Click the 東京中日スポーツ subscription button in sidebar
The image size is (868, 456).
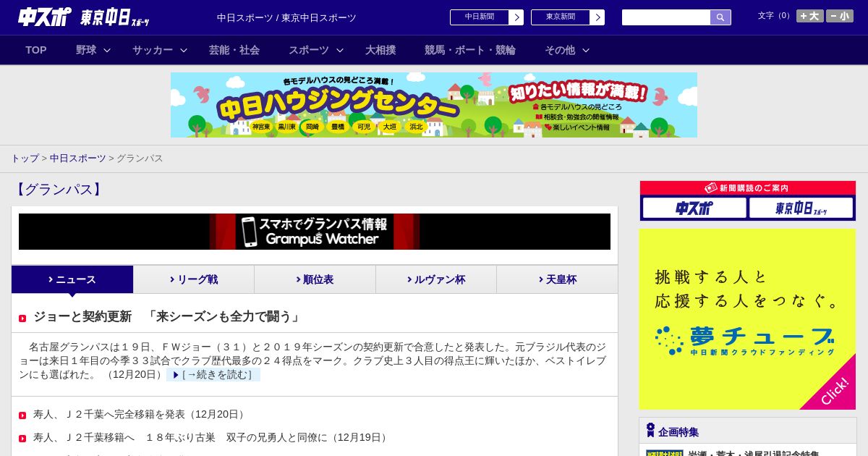[801, 208]
